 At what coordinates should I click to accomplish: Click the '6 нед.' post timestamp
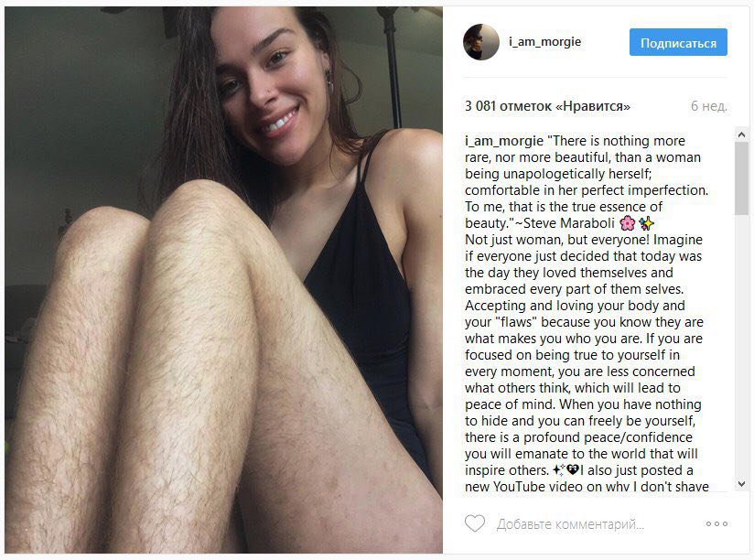point(709,106)
